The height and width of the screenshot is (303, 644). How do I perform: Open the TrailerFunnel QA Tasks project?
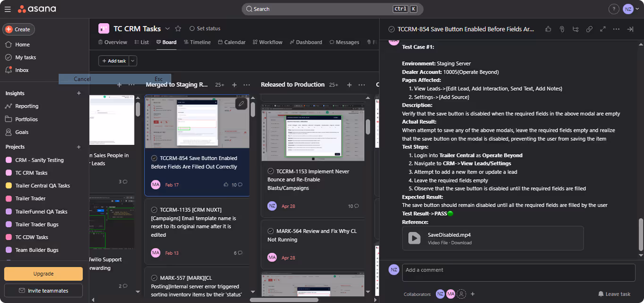41,211
